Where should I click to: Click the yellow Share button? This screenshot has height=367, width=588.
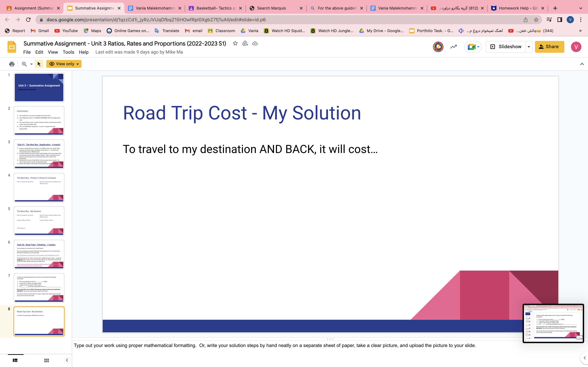point(549,47)
